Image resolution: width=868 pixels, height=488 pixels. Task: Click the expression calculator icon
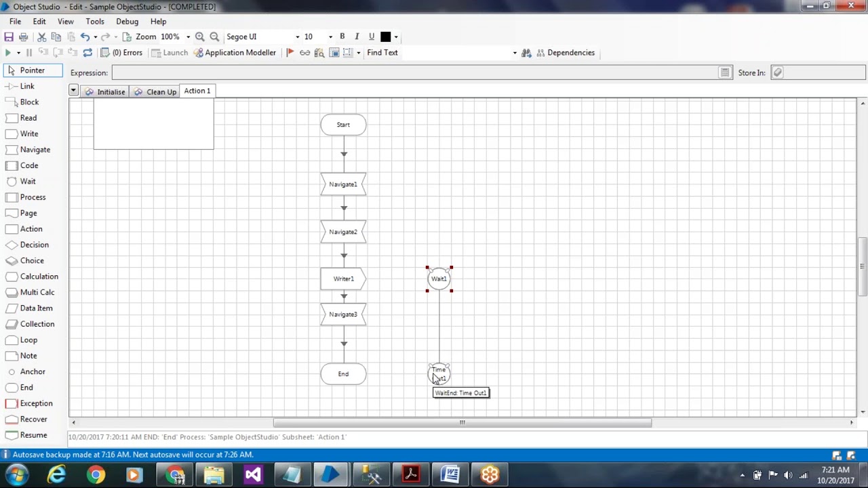point(725,73)
